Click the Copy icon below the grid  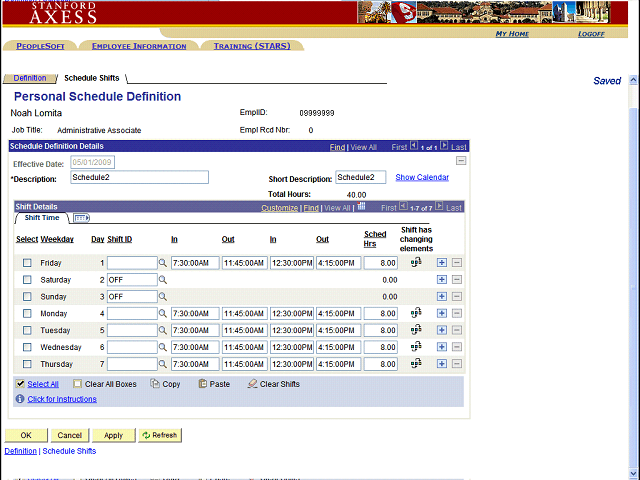click(x=154, y=384)
